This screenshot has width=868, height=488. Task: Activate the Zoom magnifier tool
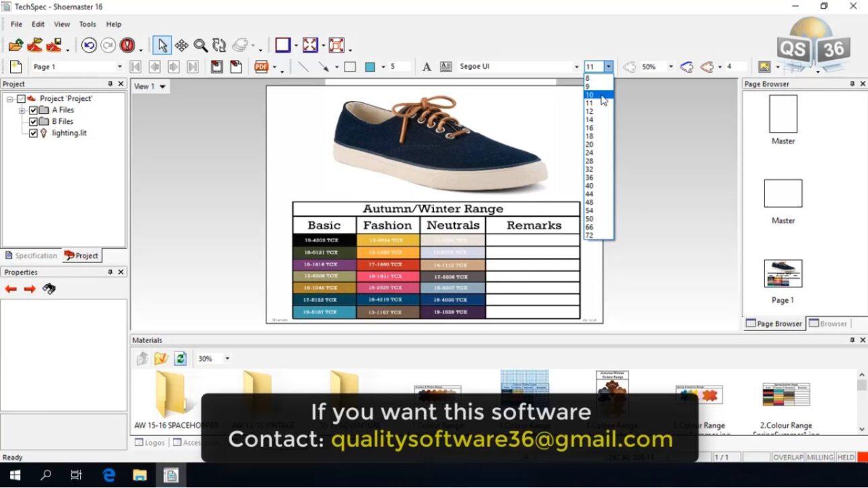point(201,45)
